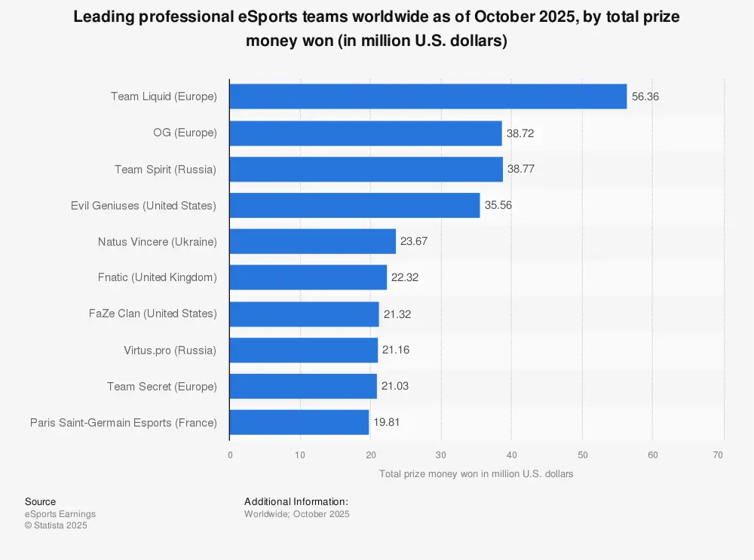Click the Paris Saint-Germain Esports axis label
This screenshot has height=560, width=754.
coord(124,423)
